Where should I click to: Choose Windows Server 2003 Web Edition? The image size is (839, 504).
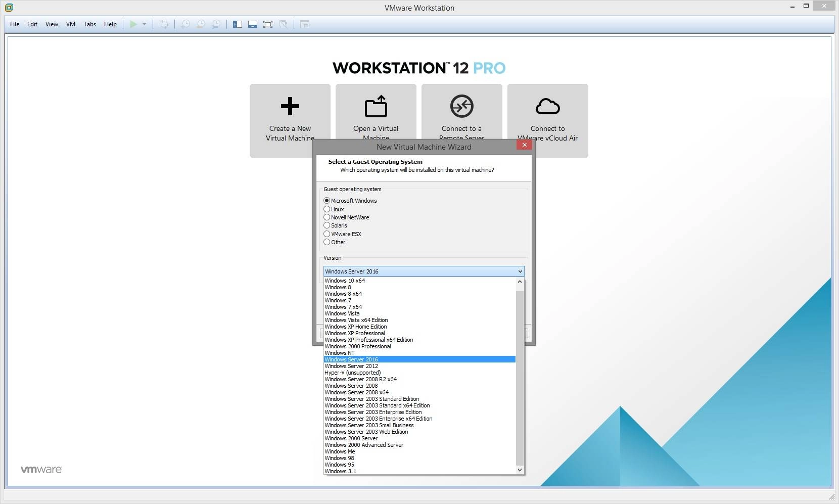click(x=419, y=432)
